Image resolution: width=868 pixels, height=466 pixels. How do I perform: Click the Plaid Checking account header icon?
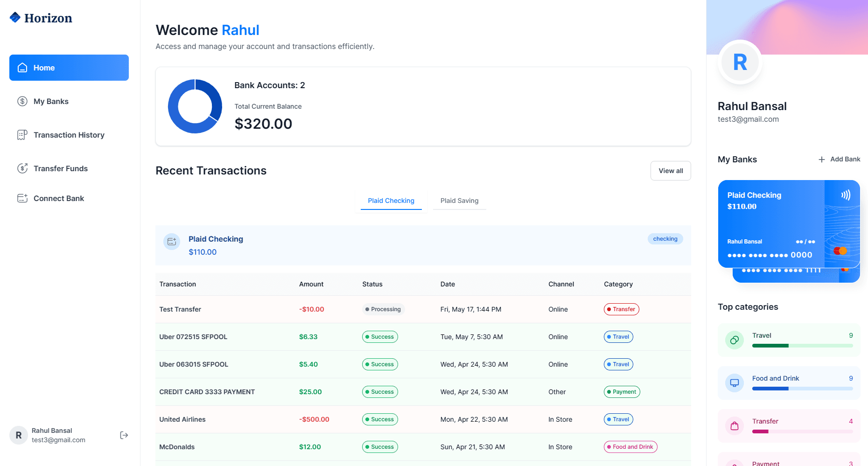coord(172,242)
